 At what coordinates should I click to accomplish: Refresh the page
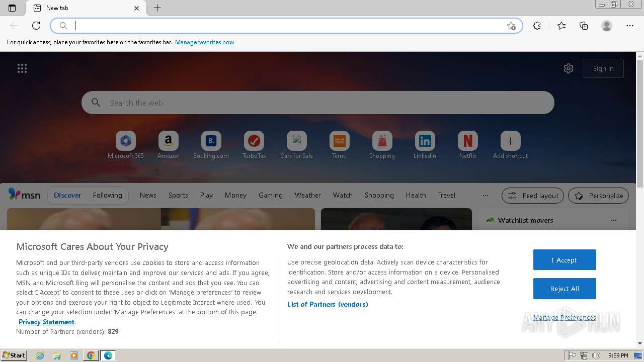(36, 26)
